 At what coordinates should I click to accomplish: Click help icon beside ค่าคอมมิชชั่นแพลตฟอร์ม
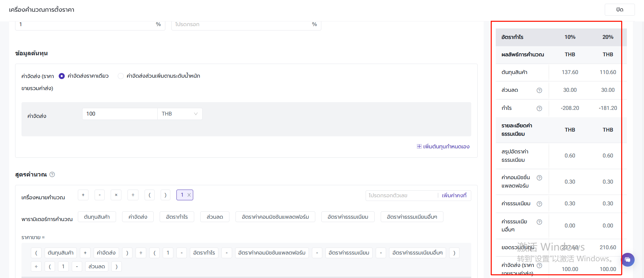[539, 178]
